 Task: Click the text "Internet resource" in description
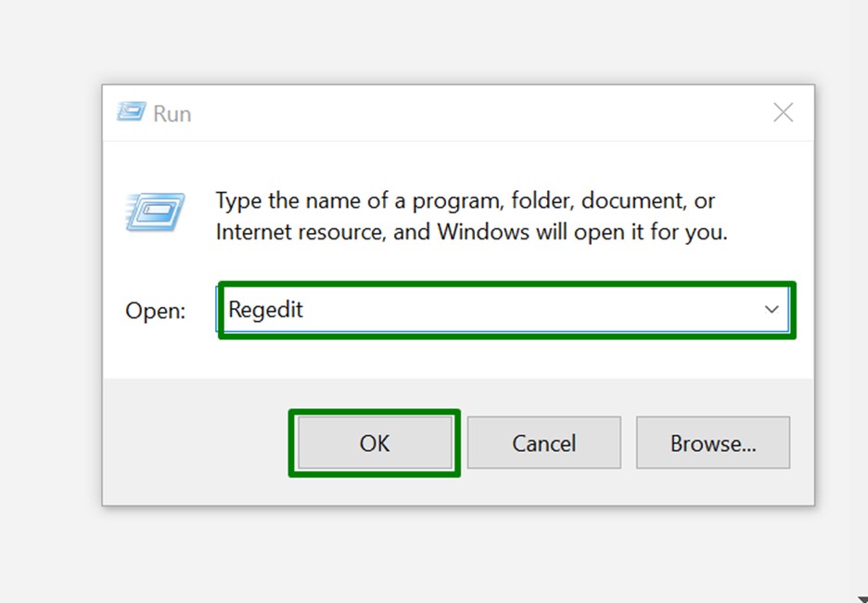coord(299,231)
